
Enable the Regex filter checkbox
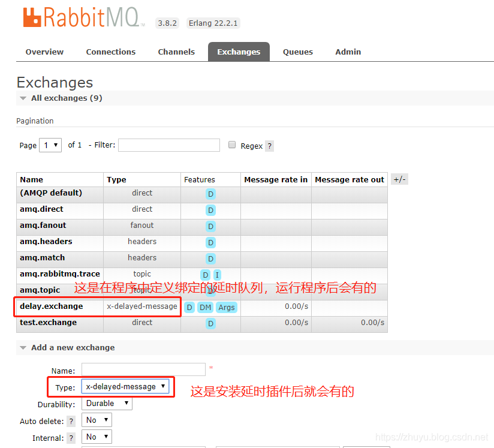point(232,145)
